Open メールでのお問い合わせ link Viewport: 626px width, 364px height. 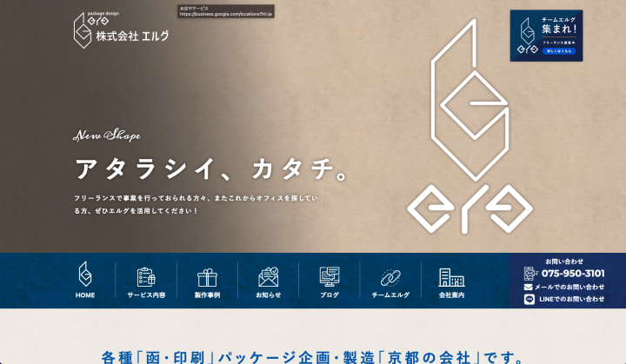(569, 287)
